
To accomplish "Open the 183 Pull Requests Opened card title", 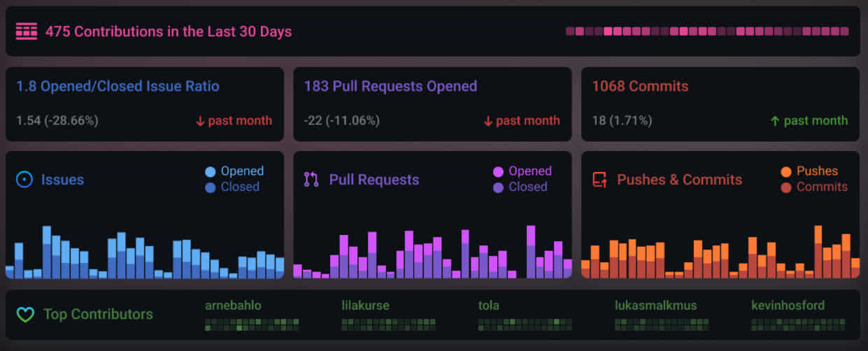I will [390, 86].
